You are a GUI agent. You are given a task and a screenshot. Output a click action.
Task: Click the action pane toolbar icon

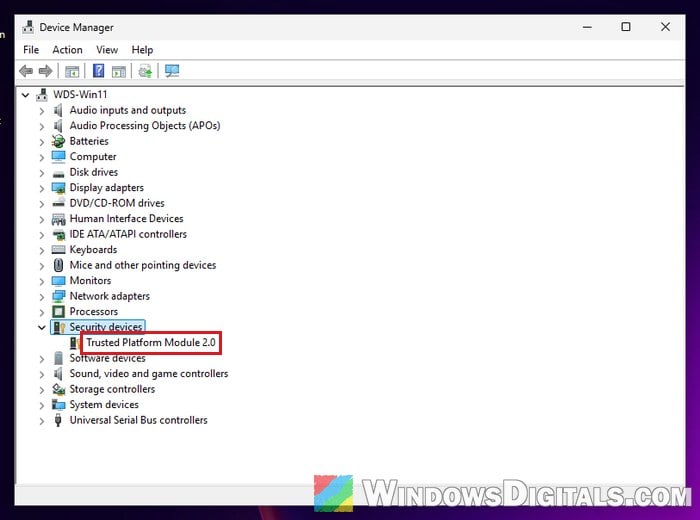(x=119, y=71)
